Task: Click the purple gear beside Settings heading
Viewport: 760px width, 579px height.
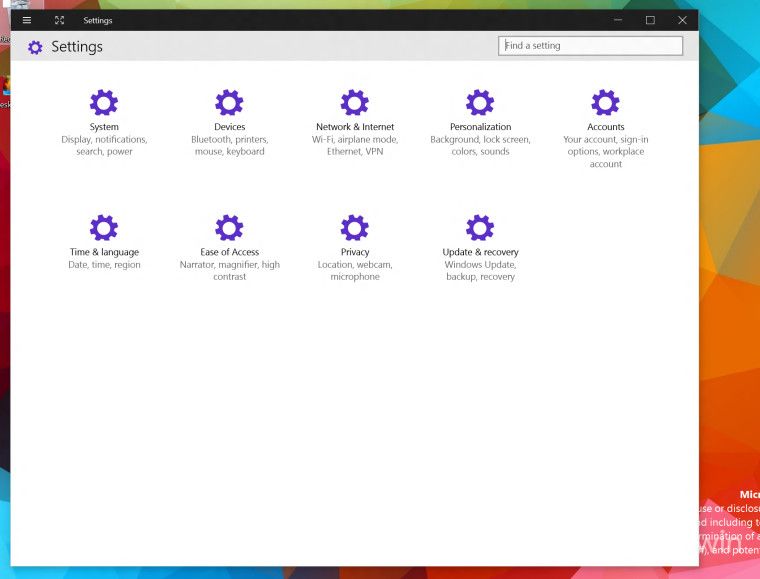Action: tap(35, 47)
